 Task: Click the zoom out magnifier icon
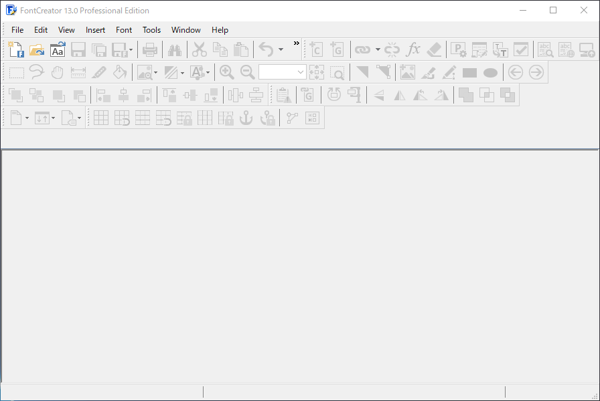tap(247, 72)
